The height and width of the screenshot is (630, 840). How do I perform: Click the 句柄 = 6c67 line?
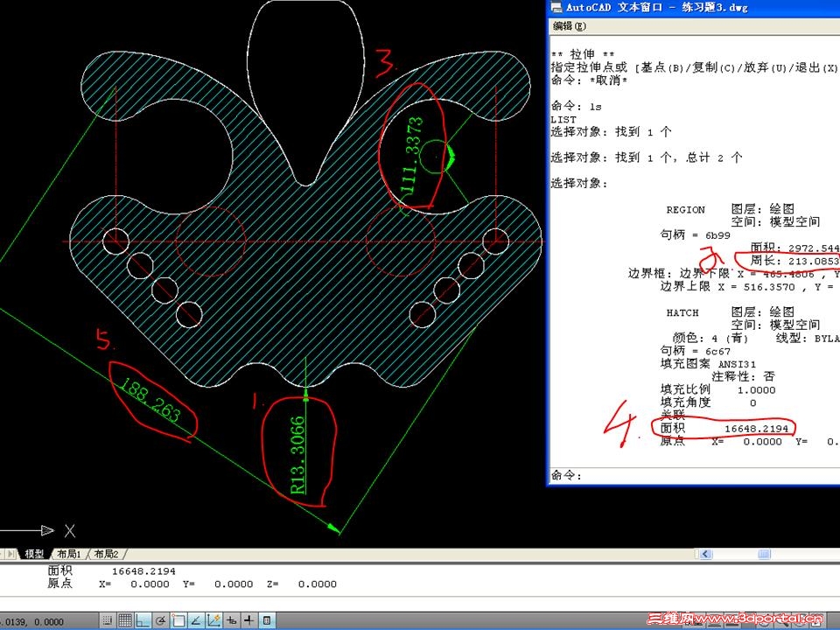pyautogui.click(x=696, y=352)
